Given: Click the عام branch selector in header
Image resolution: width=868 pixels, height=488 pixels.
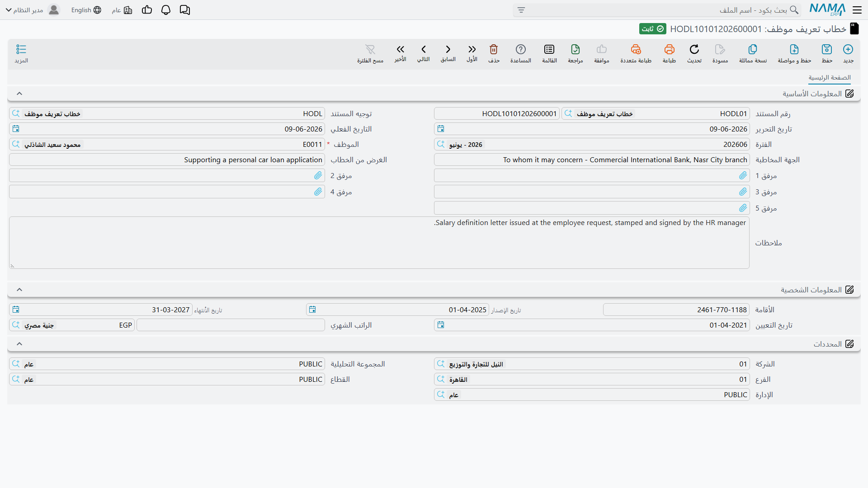Looking at the screenshot, I should [x=122, y=10].
